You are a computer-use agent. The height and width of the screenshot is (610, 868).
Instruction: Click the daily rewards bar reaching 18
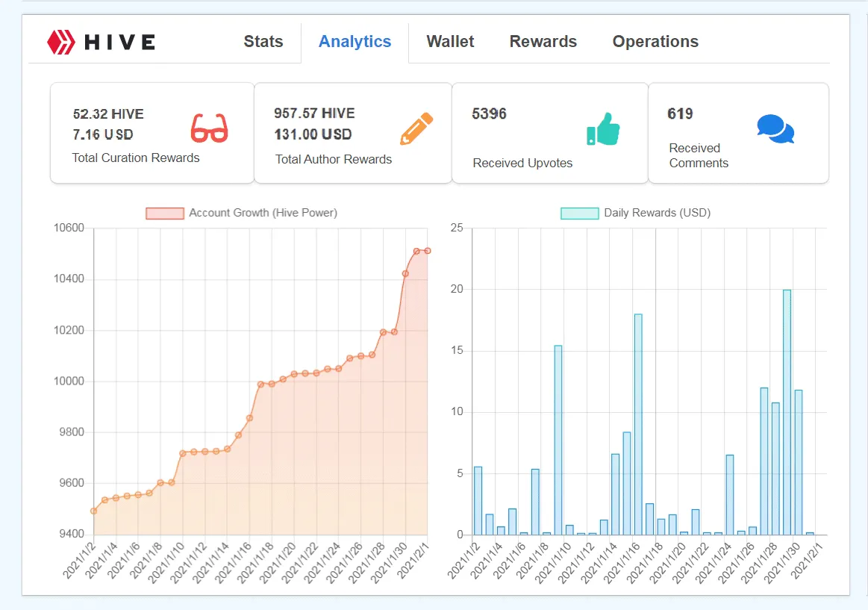click(x=638, y=425)
